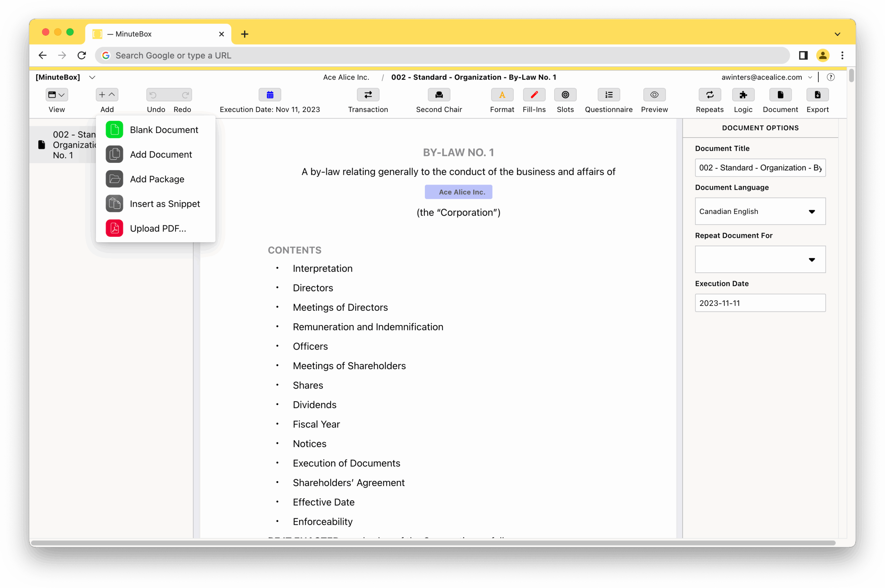Click the Document Title input field
This screenshot has width=885, height=588.
[x=760, y=168]
